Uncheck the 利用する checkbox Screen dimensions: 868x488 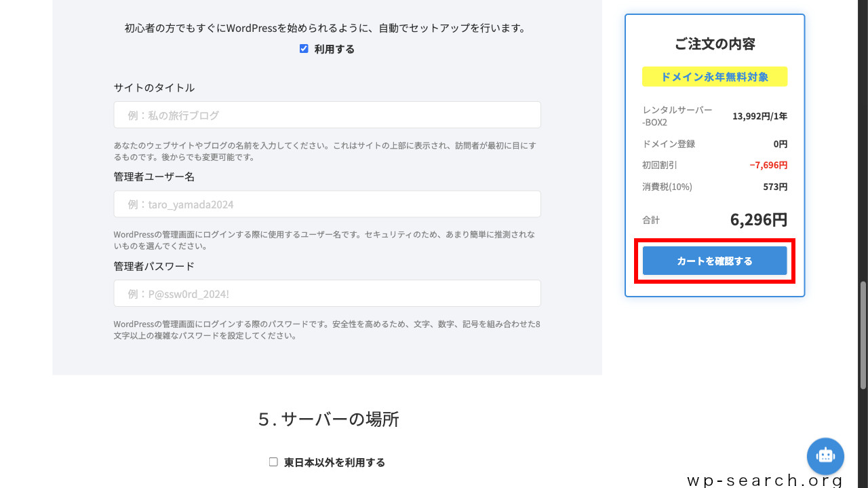[304, 49]
